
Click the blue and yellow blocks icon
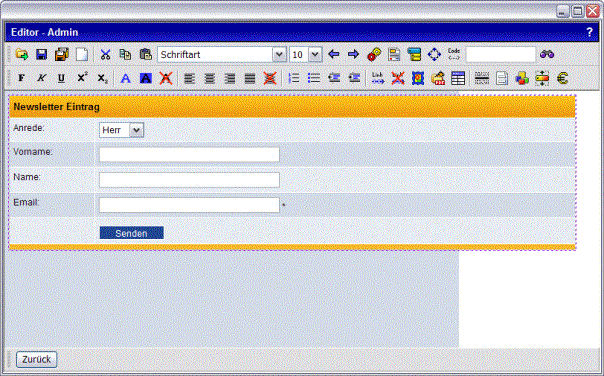[x=414, y=54]
